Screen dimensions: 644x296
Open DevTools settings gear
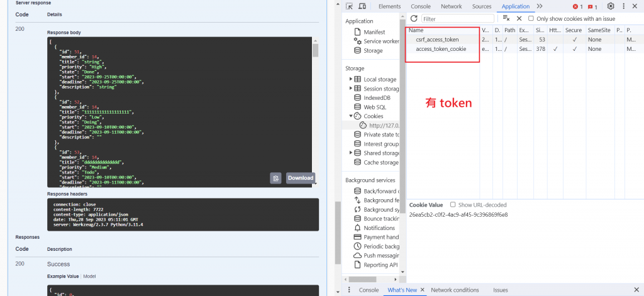pyautogui.click(x=611, y=6)
